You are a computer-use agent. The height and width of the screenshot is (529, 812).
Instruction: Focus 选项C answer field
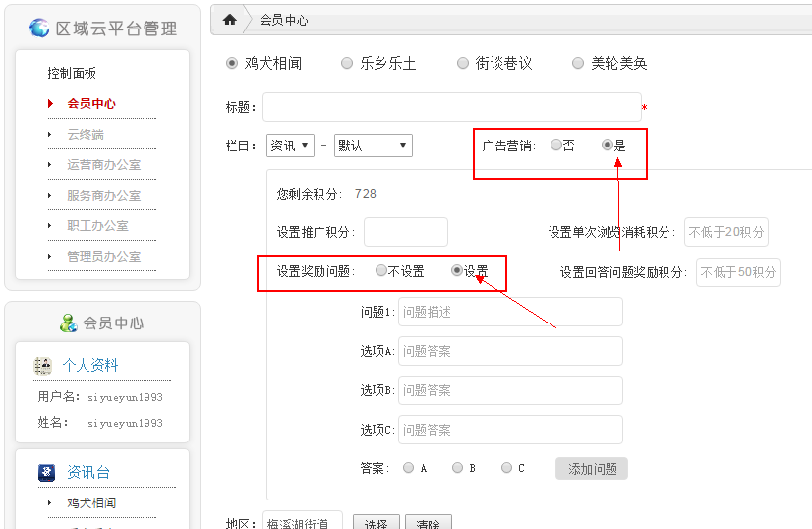point(510,430)
